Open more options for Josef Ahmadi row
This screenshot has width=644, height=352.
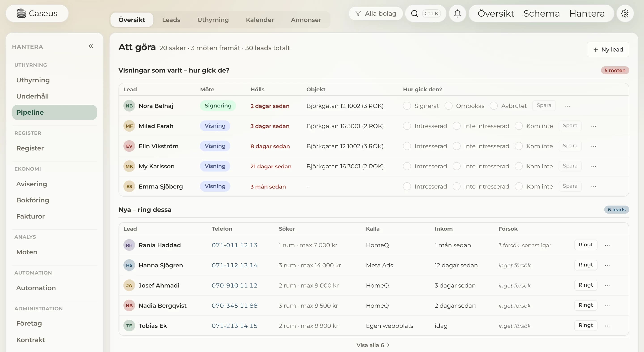pos(607,286)
